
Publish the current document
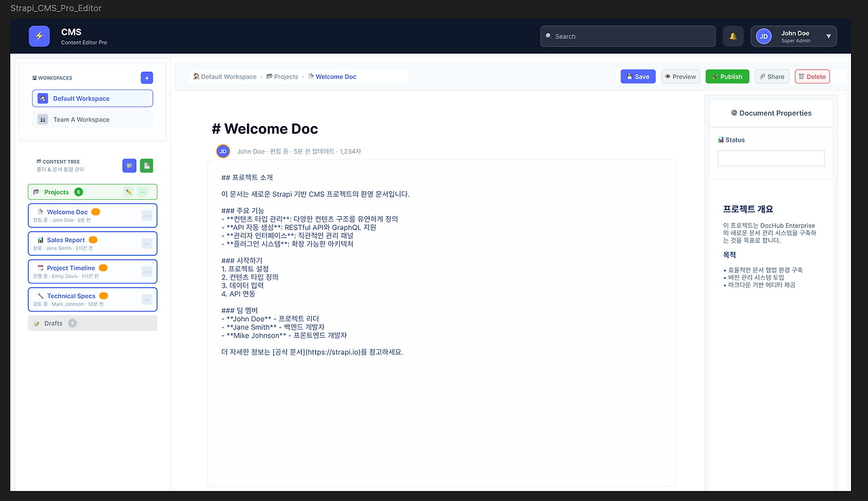coord(727,77)
